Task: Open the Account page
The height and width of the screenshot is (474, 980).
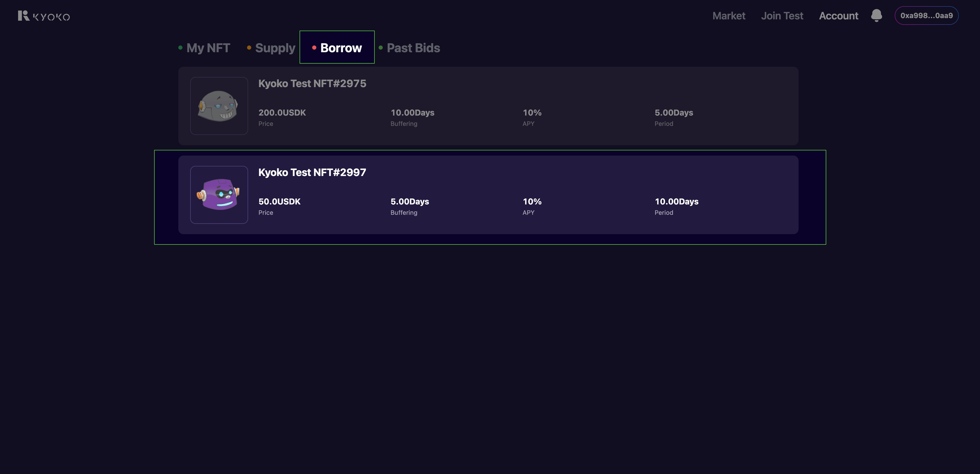Action: click(x=838, y=16)
